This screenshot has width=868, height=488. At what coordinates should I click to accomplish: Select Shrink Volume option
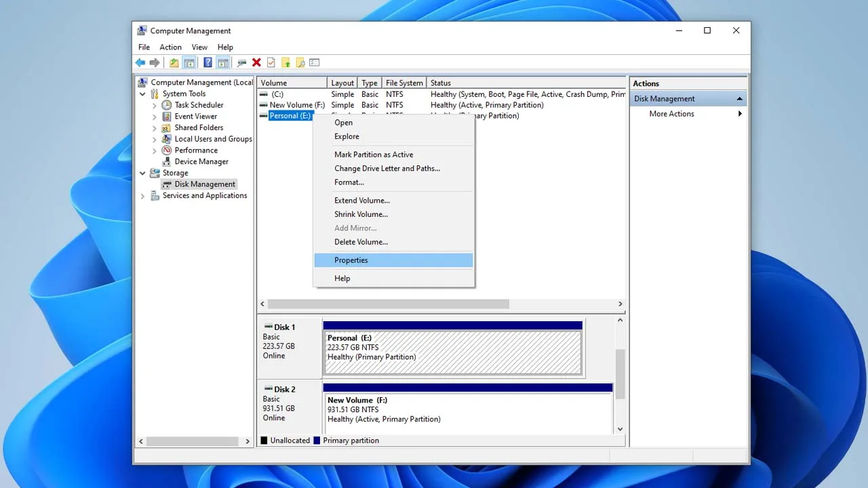pyautogui.click(x=393, y=214)
